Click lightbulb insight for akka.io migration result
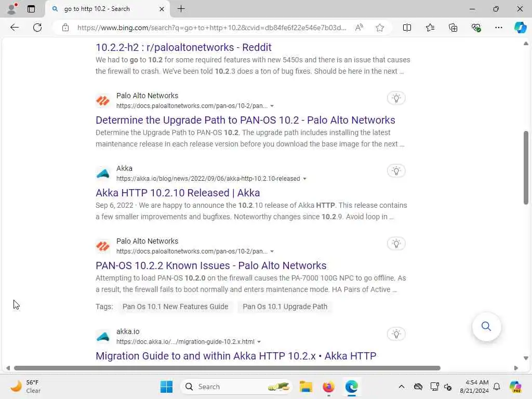The image size is (532, 399). click(x=396, y=334)
